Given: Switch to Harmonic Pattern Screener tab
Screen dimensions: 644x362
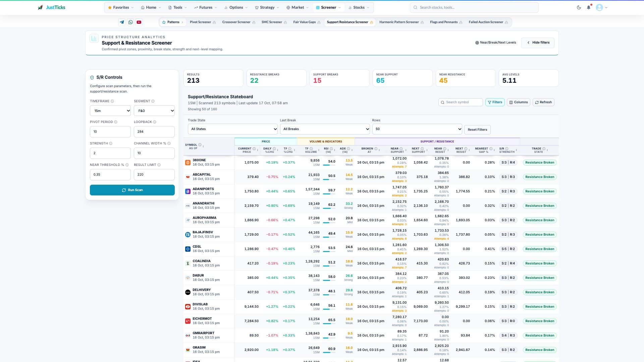Looking at the screenshot, I should pyautogui.click(x=401, y=22).
